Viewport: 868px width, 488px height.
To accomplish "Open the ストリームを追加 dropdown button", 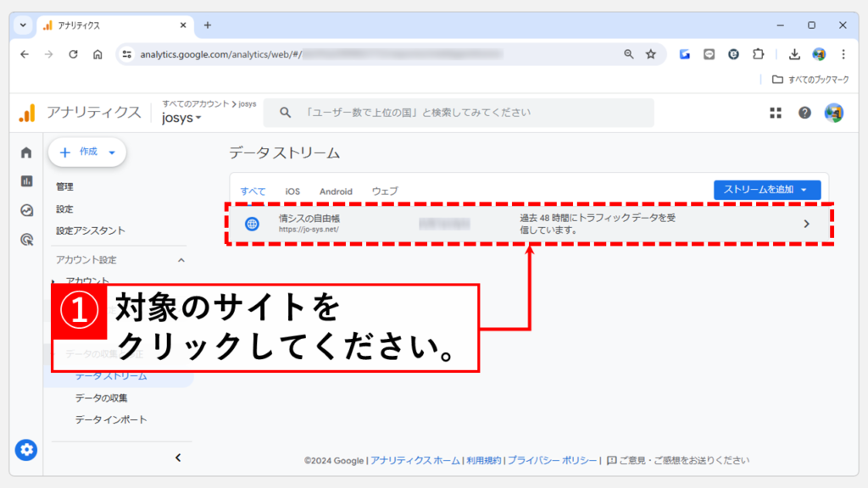I will pyautogui.click(x=767, y=190).
